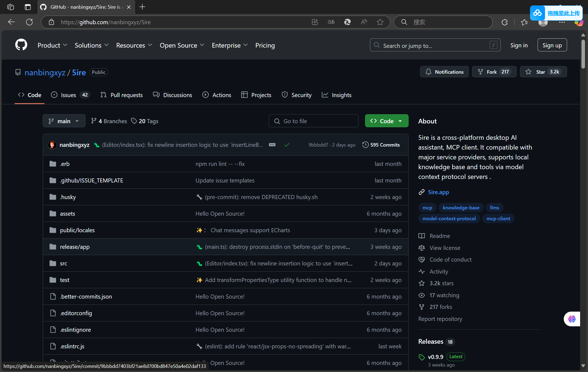This screenshot has height=372, width=588.
Task: Add page to favorites star icon
Action: click(x=380, y=22)
